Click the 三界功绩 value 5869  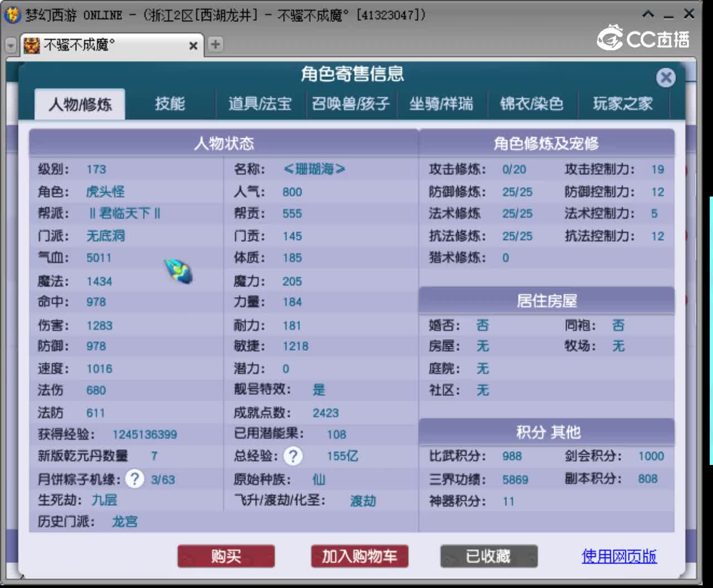(x=515, y=480)
